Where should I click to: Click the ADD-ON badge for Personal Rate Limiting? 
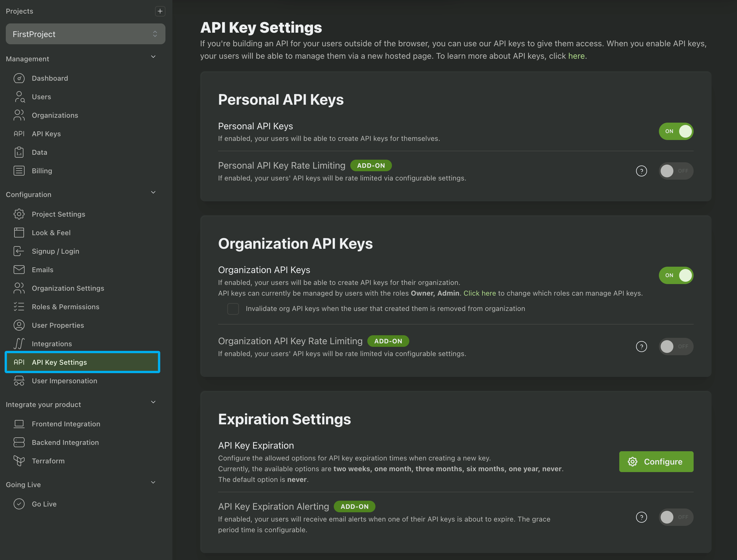click(x=371, y=166)
